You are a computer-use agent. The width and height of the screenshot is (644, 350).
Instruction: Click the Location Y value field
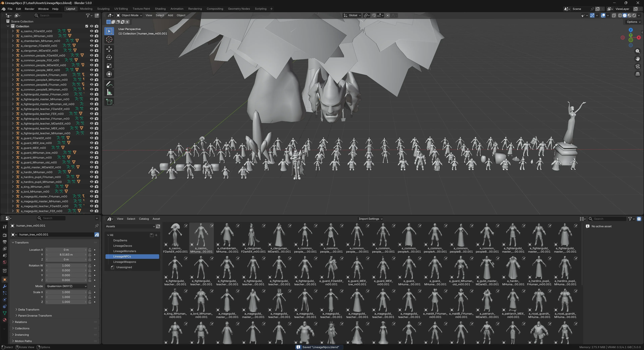pos(66,255)
